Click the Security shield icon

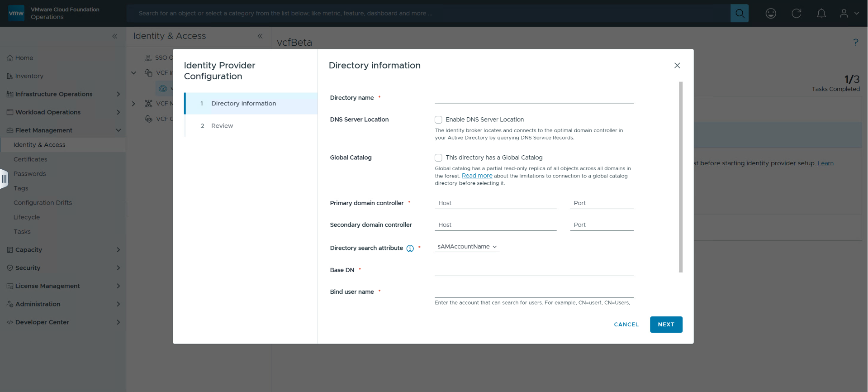click(x=10, y=268)
